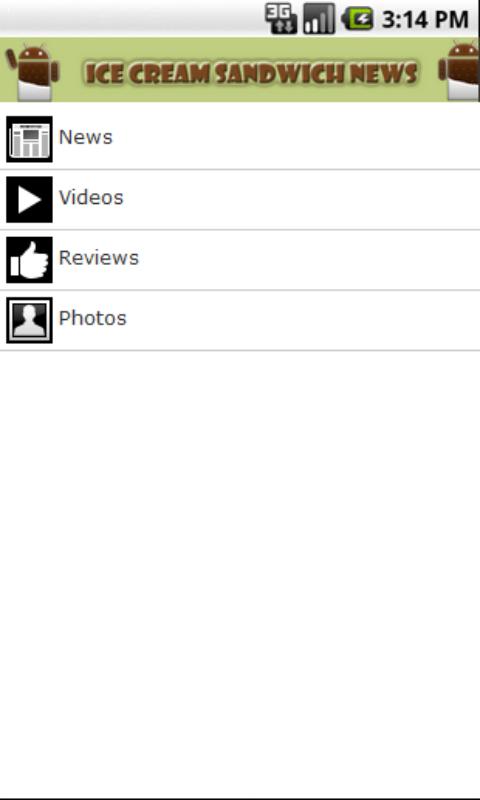Tap the signal strength bars icon

(319, 19)
